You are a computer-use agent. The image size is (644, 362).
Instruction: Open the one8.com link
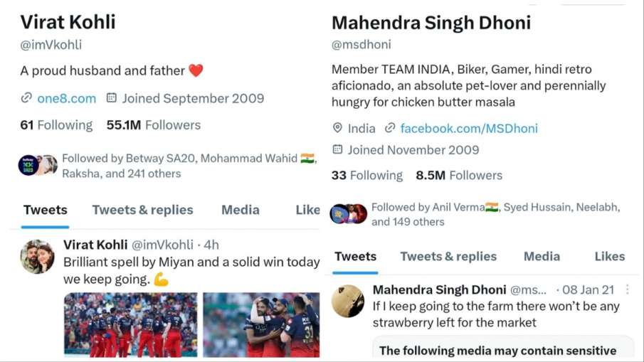pos(67,99)
